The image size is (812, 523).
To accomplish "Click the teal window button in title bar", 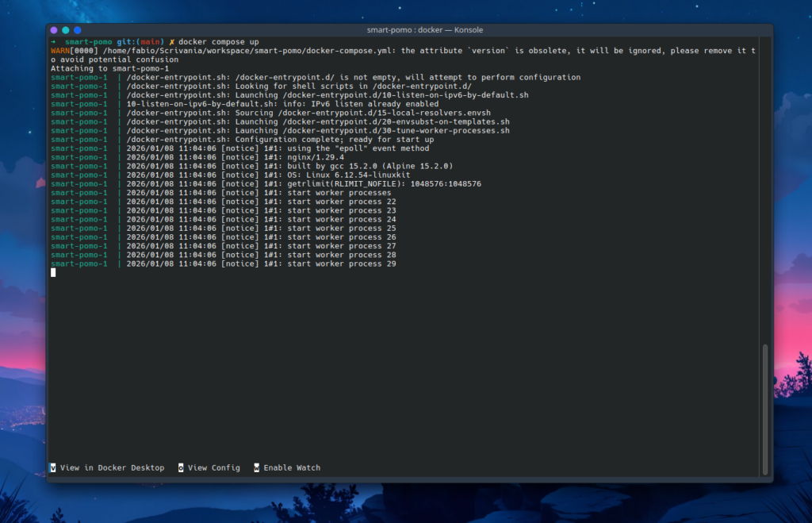I will click(66, 30).
